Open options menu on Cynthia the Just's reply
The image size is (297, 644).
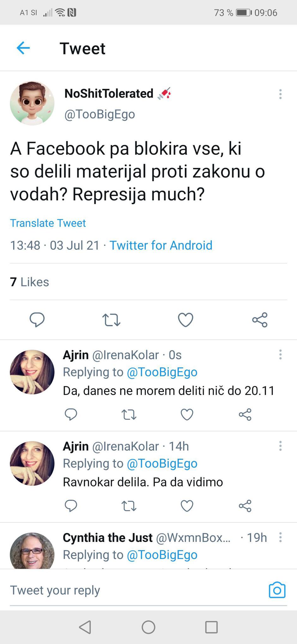280,537
